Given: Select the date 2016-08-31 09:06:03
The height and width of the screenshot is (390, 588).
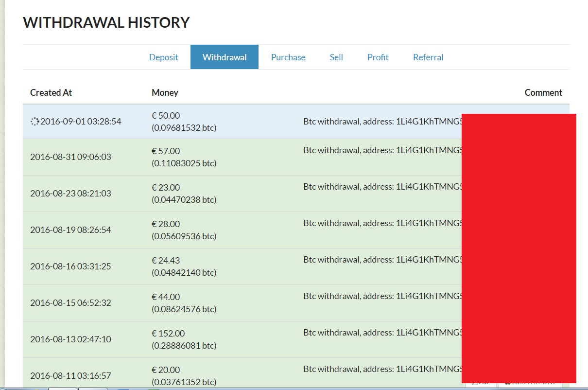Looking at the screenshot, I should tap(70, 157).
